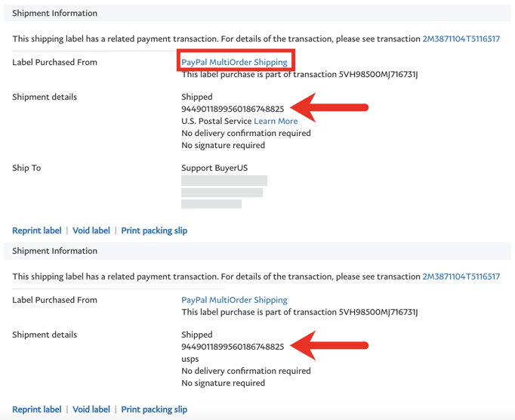Click Support BuyerUS recipient name
Image resolution: width=515 pixels, height=420 pixels.
214,168
